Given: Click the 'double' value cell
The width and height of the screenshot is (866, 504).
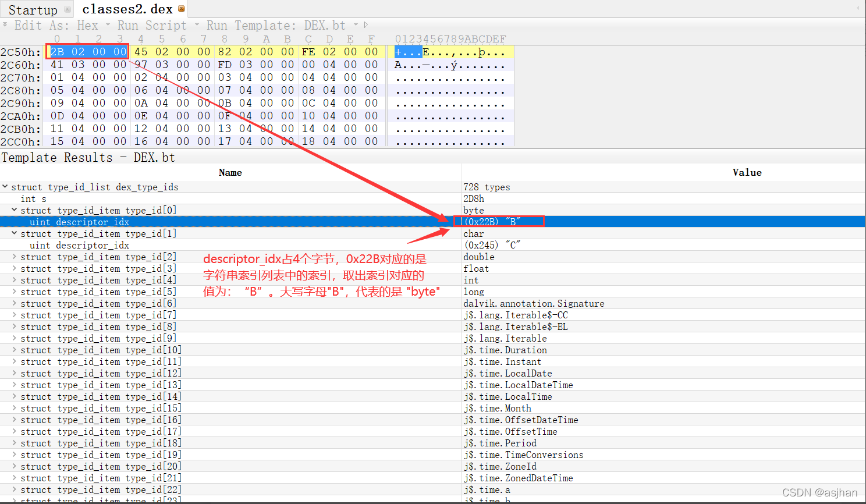Looking at the screenshot, I should pos(479,257).
